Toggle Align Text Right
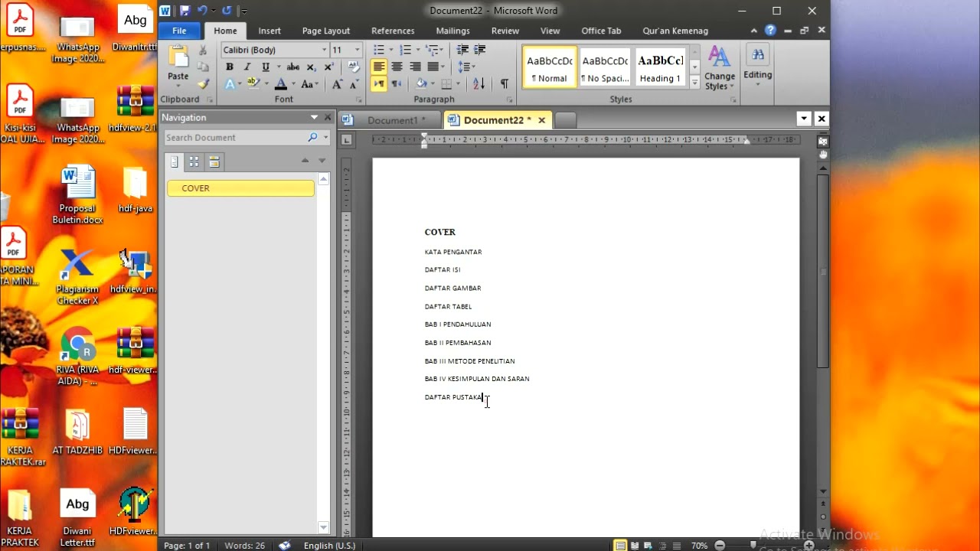The width and height of the screenshot is (980, 551). 415,67
